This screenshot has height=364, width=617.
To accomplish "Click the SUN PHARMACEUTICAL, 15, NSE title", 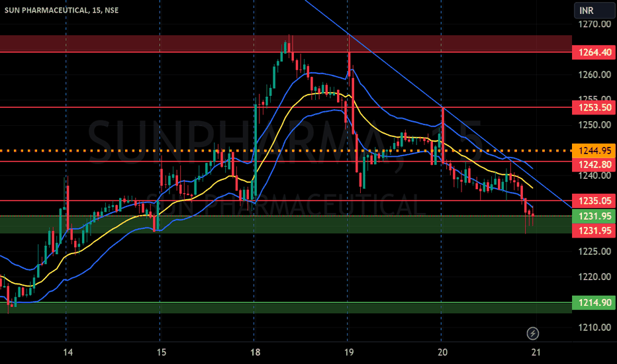I will [x=62, y=10].
